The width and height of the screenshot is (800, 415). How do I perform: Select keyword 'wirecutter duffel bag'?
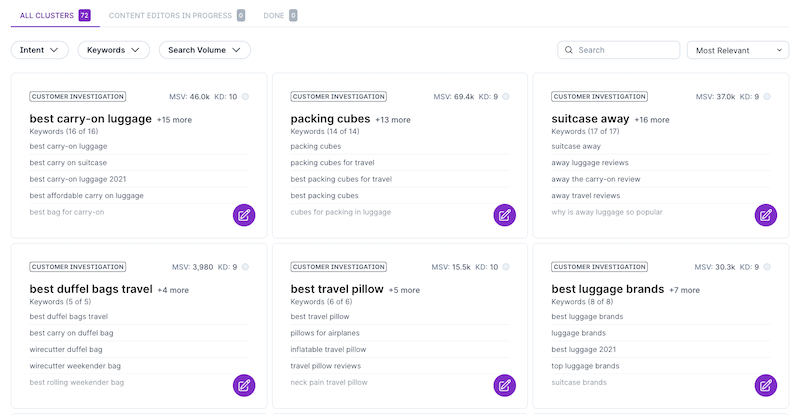click(x=66, y=350)
